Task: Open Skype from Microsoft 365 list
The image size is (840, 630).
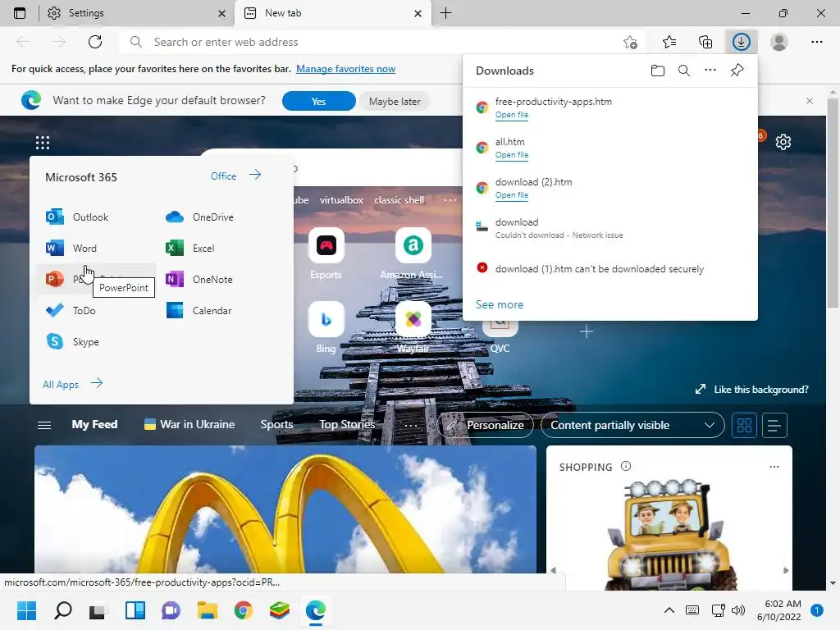Action: (73, 342)
